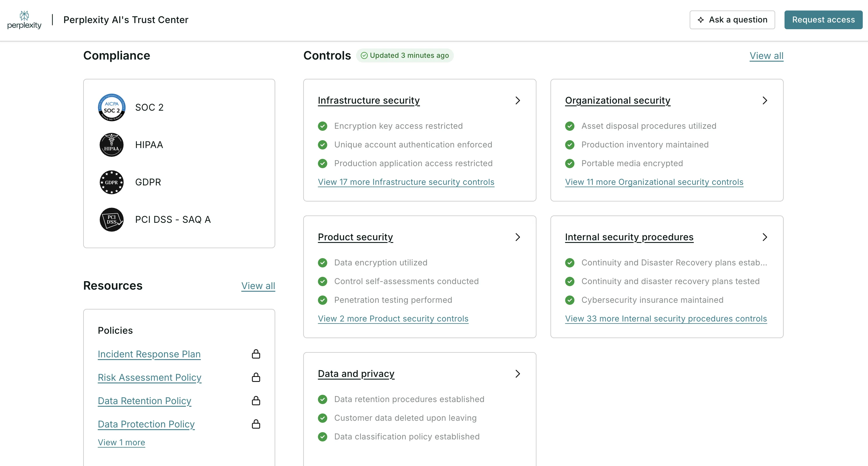This screenshot has height=466, width=868.
Task: Select the SOC 2 compliance entry text
Action: pyautogui.click(x=149, y=107)
